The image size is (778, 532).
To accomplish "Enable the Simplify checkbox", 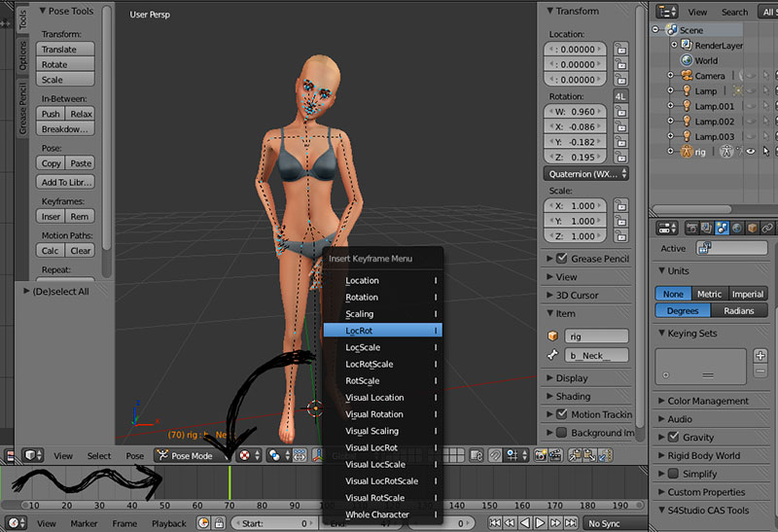I will (x=675, y=474).
